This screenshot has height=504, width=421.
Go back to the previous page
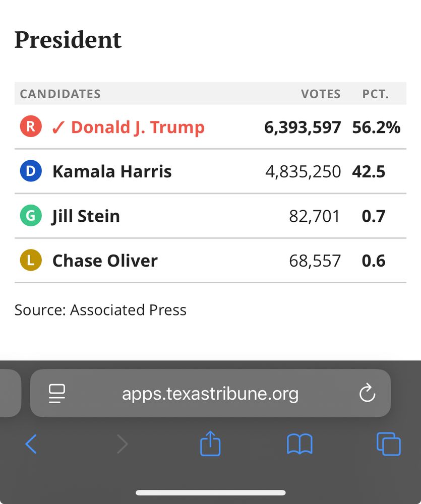click(x=31, y=445)
